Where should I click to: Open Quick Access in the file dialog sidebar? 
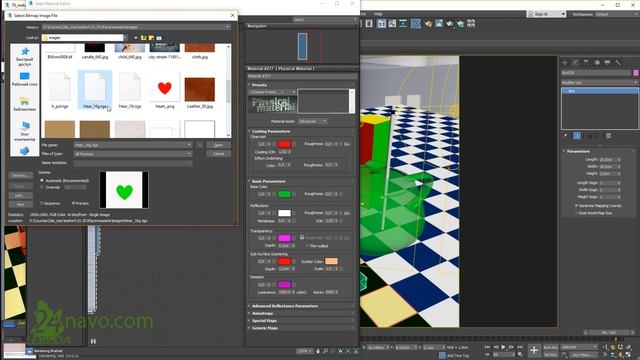25,56
